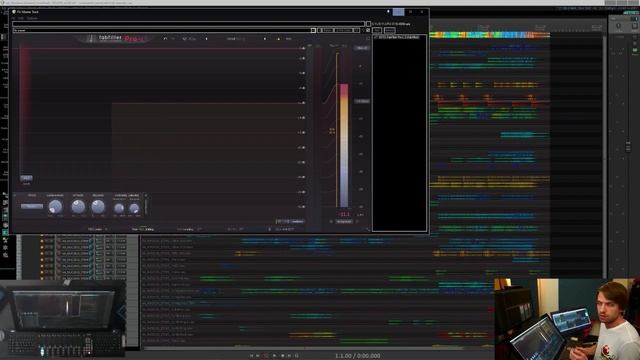Click the master fader in the right mixer strip
This screenshot has width=640, height=360.
(628, 146)
